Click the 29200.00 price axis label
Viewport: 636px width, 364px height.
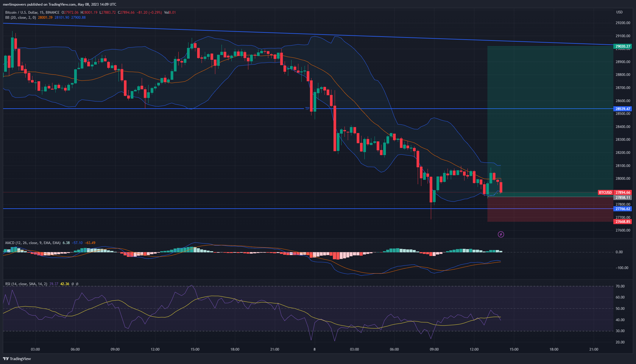623,23
